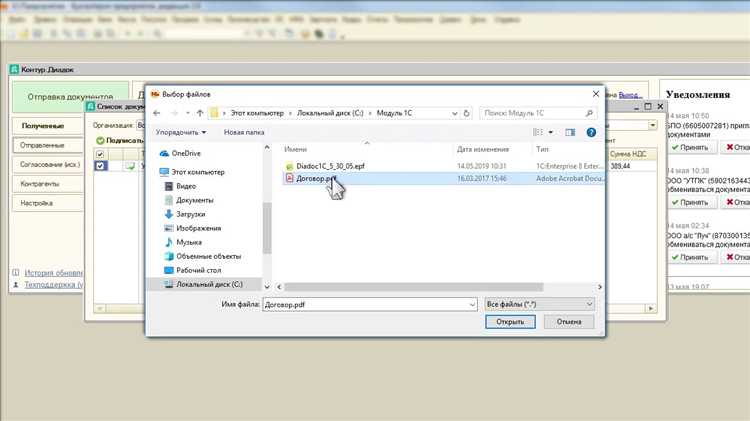Viewport: 750px width, 421px height.
Task: Click file list scroll left arrow
Action: click(279, 287)
